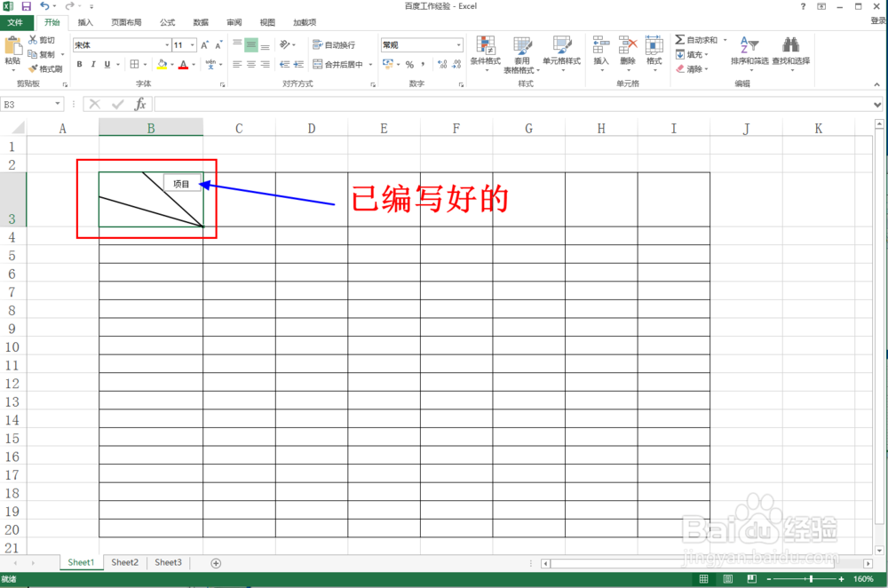Open the number format dropdown (常规)
The height and width of the screenshot is (588, 888).
tap(459, 44)
